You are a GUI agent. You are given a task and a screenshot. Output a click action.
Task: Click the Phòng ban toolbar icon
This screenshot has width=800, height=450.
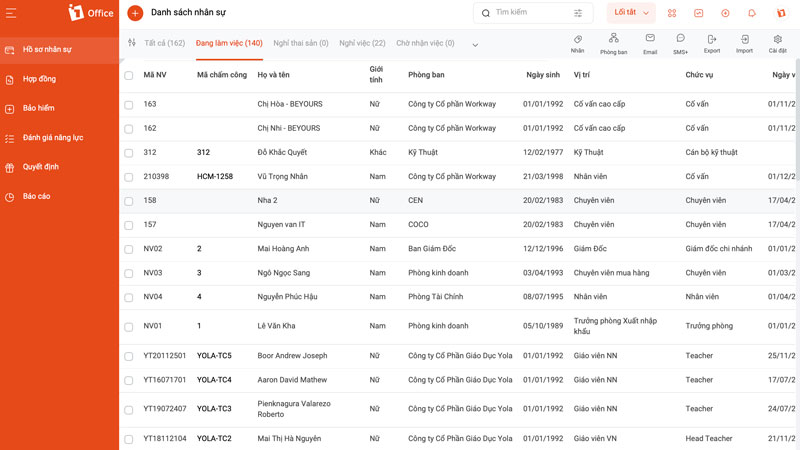pyautogui.click(x=613, y=44)
